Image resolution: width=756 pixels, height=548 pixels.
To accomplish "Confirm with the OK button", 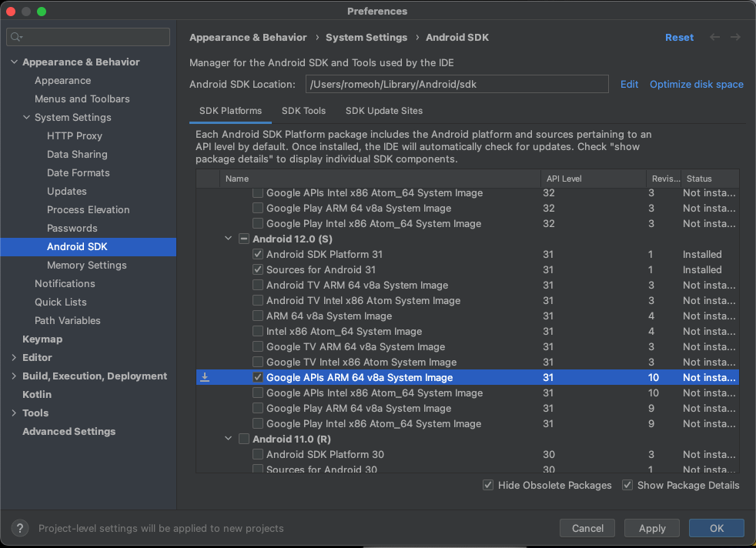I will tap(717, 528).
